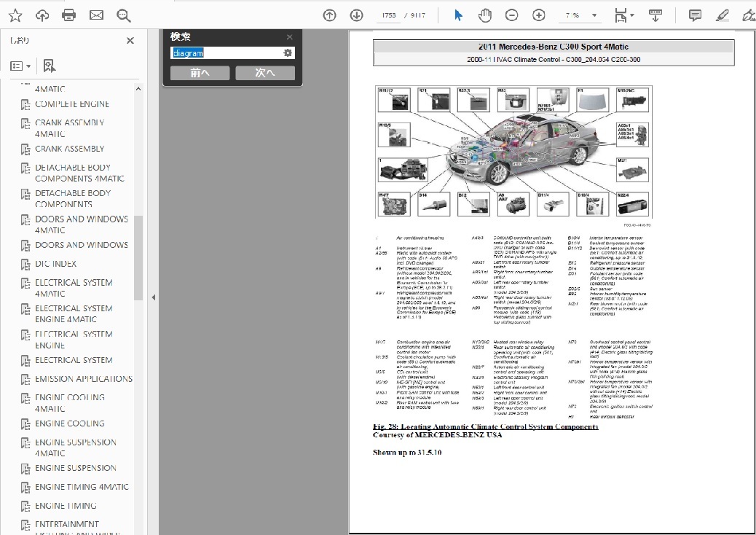The width and height of the screenshot is (756, 535).
Task: Open the CRANK ASSEMBLY 4MATIC bookmark
Action: point(70,128)
